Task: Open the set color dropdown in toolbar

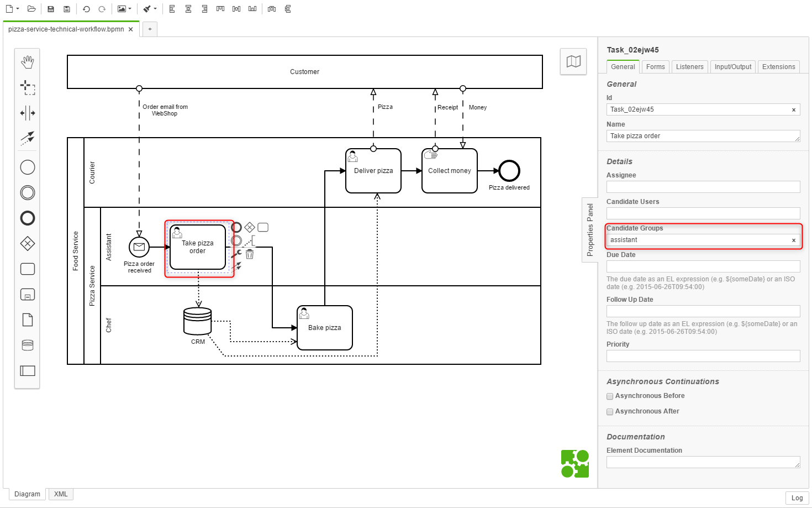Action: (x=155, y=9)
